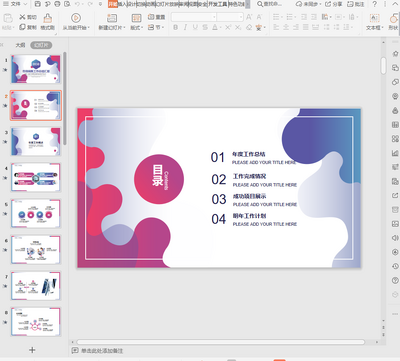The height and width of the screenshot is (361, 400).
Task: Collapse the ribbon with top-right chevron
Action: point(394,4)
